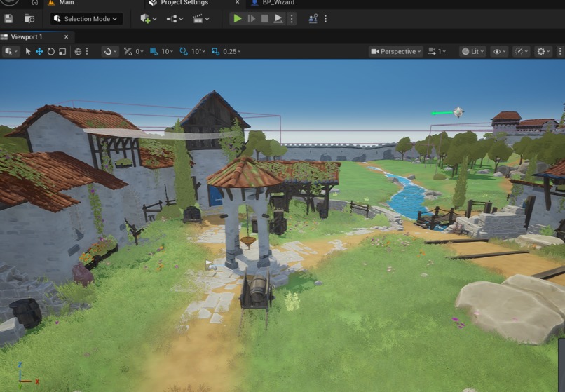
Task: Open transform tools three-dot menu
Action: pos(87,52)
